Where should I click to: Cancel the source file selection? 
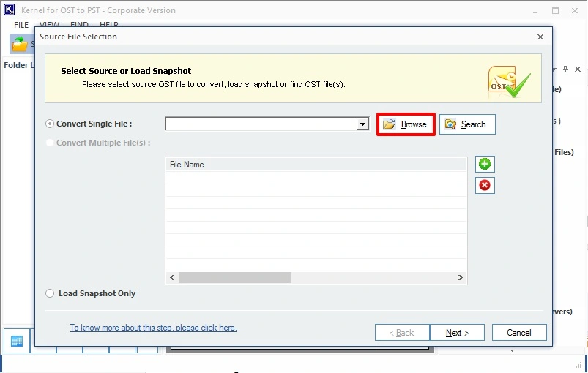coord(519,332)
